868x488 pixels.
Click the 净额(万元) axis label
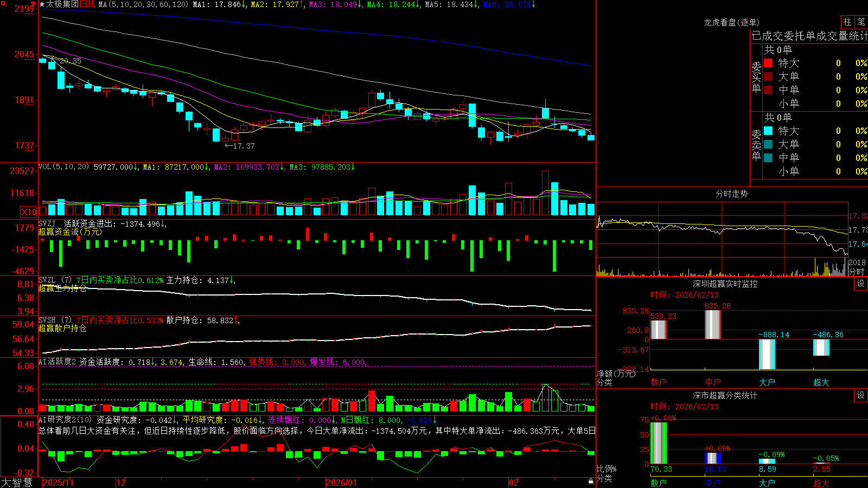pos(616,374)
